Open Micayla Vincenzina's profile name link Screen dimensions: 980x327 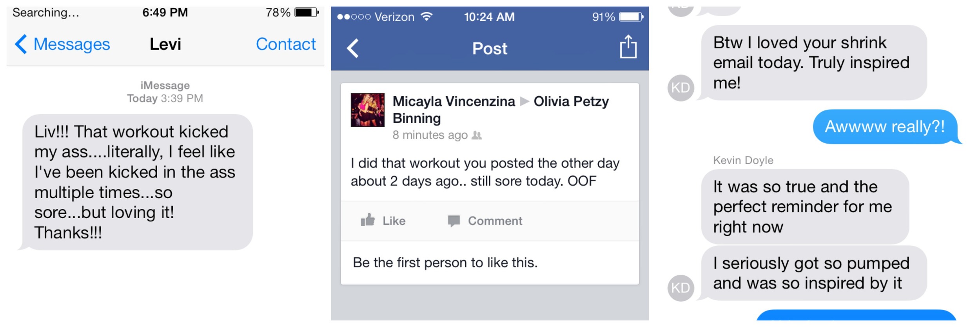click(x=454, y=101)
